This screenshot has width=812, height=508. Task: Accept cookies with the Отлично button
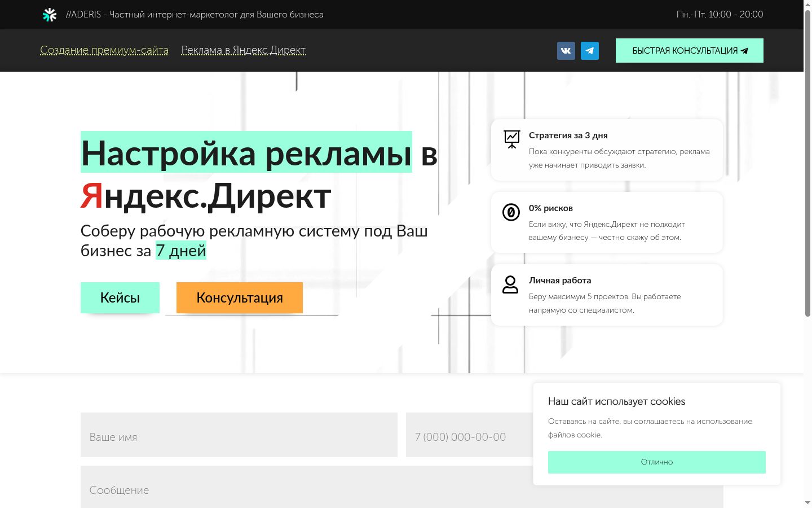coord(657,462)
